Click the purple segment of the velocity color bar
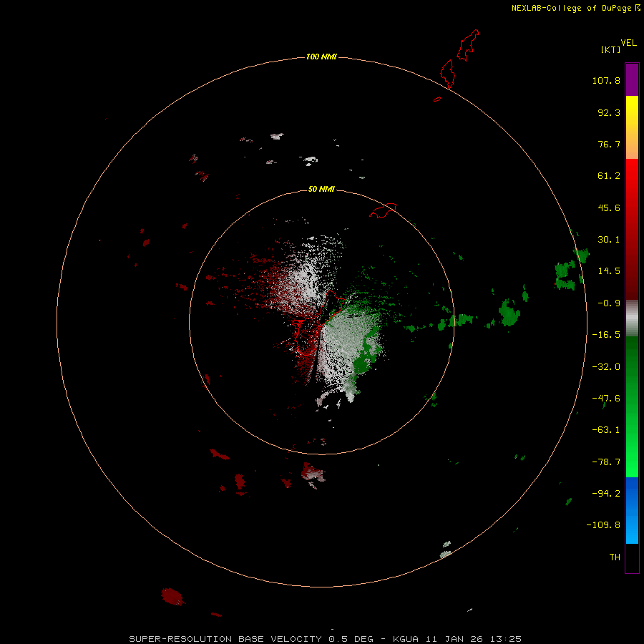Screen dimensions: 644x644 (632, 80)
